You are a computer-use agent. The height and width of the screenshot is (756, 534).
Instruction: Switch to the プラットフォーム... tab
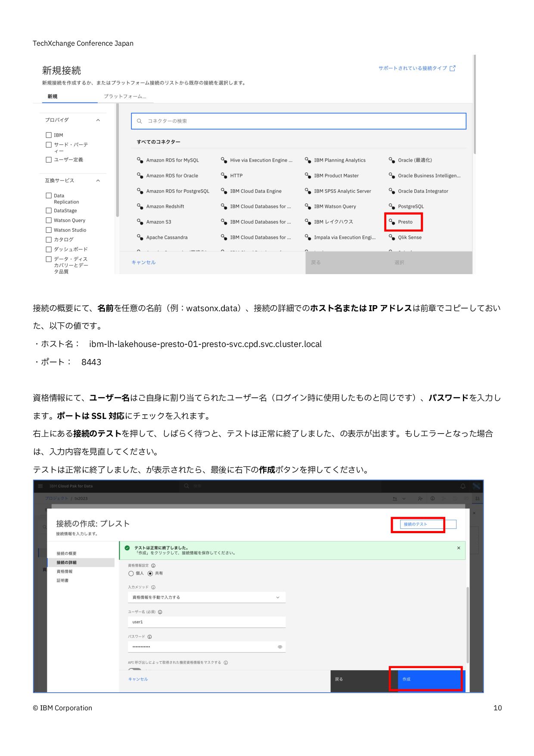pyautogui.click(x=125, y=97)
